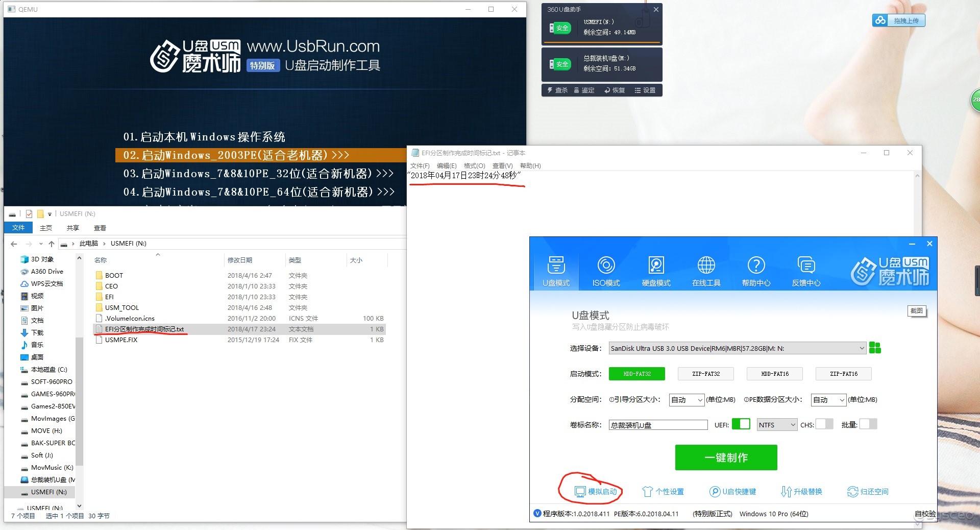
Task: Open 升级替换 option
Action: point(801,492)
